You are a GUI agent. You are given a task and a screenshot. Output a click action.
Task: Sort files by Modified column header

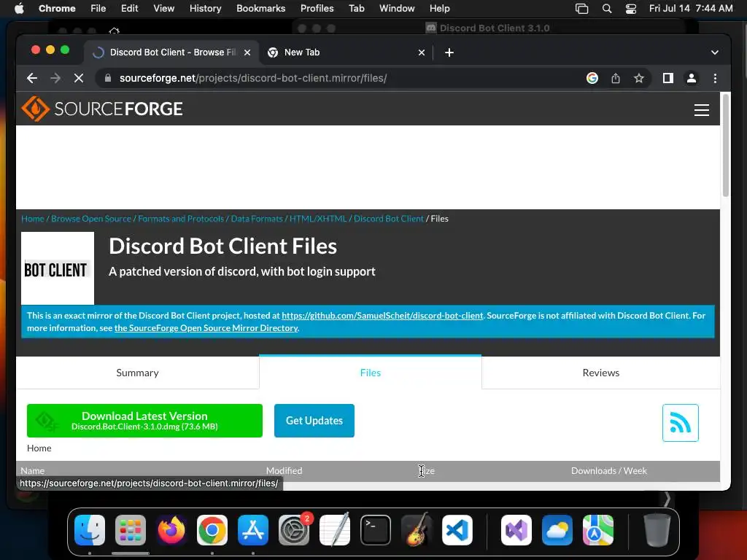point(284,470)
